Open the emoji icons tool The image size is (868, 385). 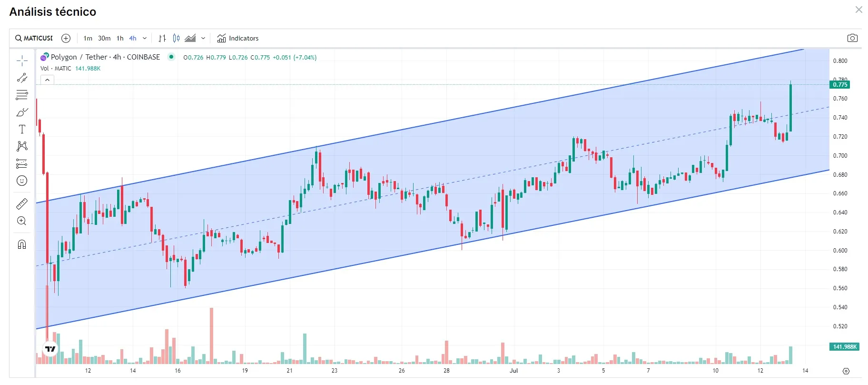click(22, 181)
